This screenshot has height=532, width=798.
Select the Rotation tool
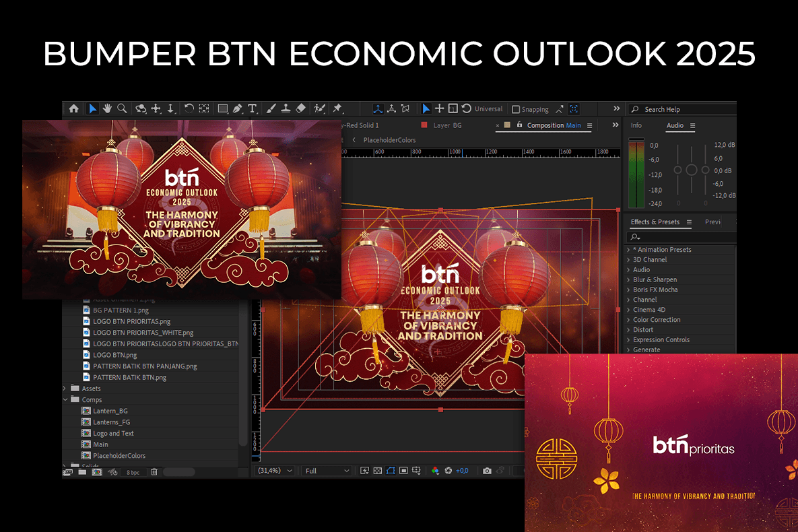pos(189,108)
